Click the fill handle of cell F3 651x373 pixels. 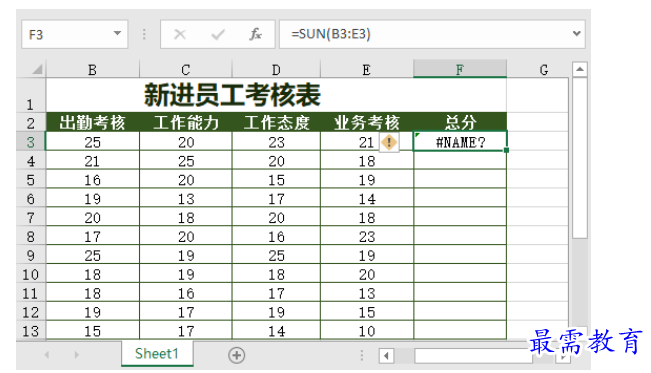507,150
